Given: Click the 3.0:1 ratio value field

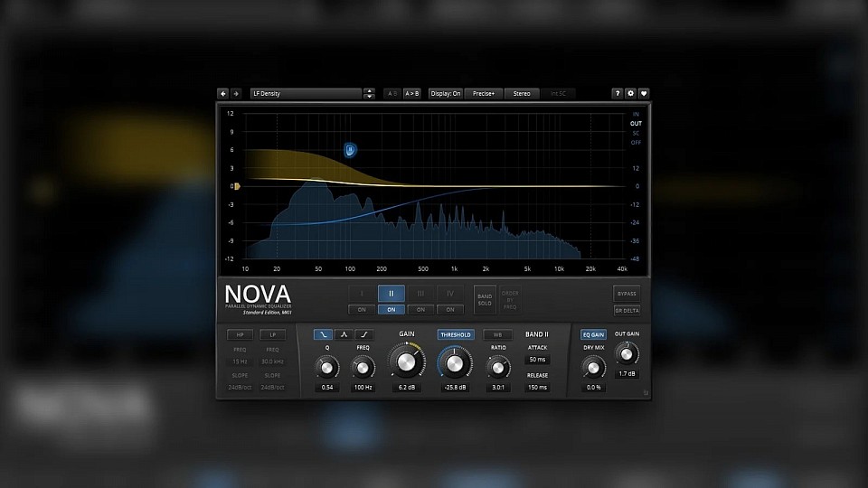Looking at the screenshot, I should tap(498, 388).
